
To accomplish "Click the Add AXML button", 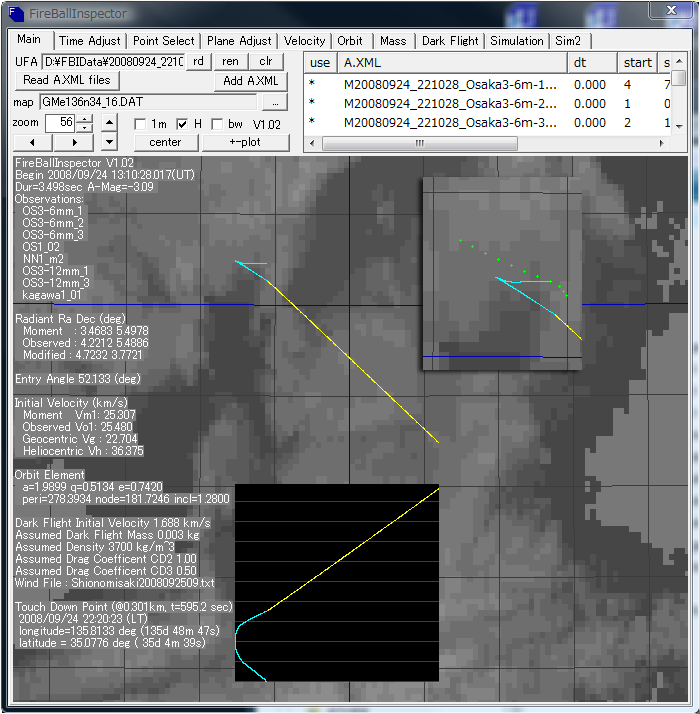I will click(250, 81).
